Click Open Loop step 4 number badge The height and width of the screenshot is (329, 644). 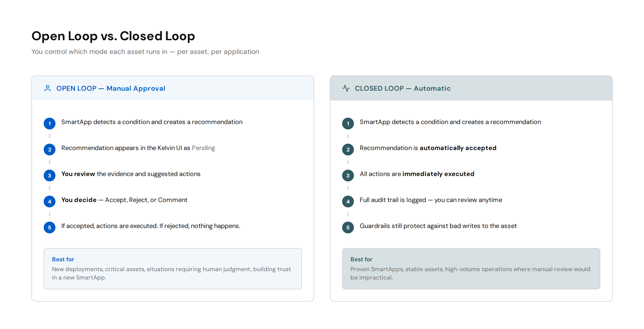pyautogui.click(x=50, y=202)
